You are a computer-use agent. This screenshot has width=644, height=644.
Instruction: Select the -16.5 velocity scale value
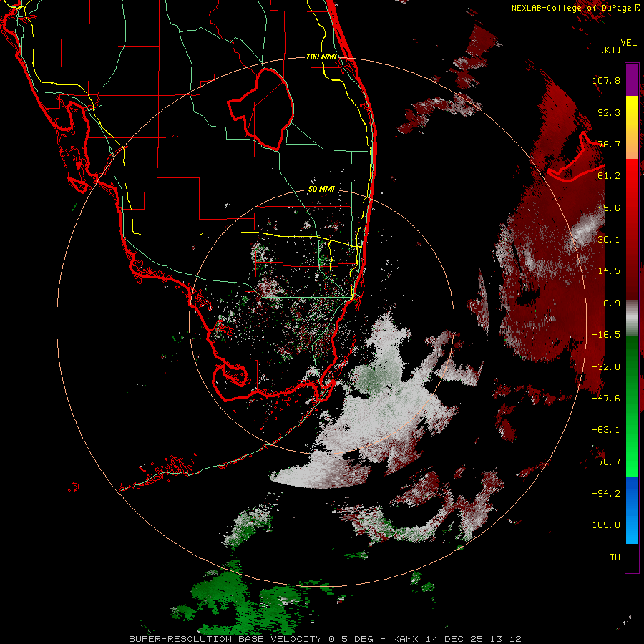tap(606, 335)
